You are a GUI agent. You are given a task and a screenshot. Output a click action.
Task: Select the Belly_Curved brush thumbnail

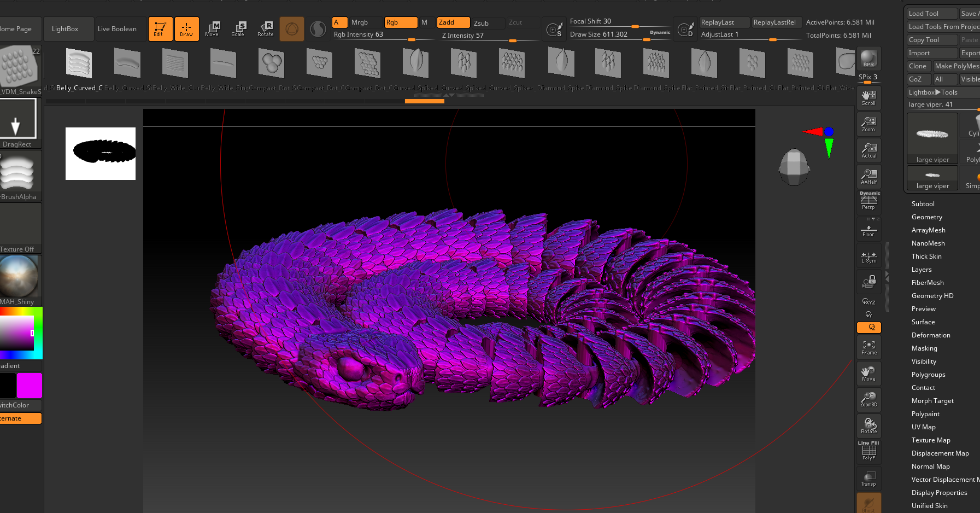pos(79,64)
